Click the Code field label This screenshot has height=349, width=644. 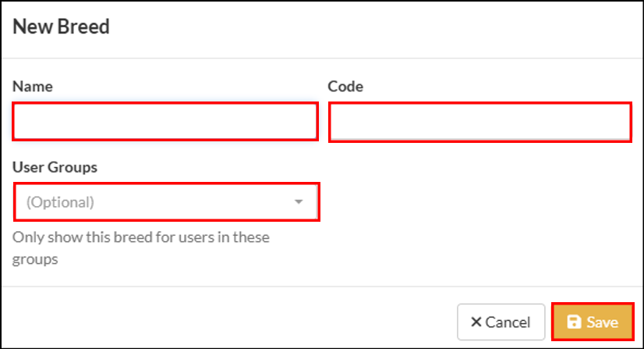pos(345,87)
